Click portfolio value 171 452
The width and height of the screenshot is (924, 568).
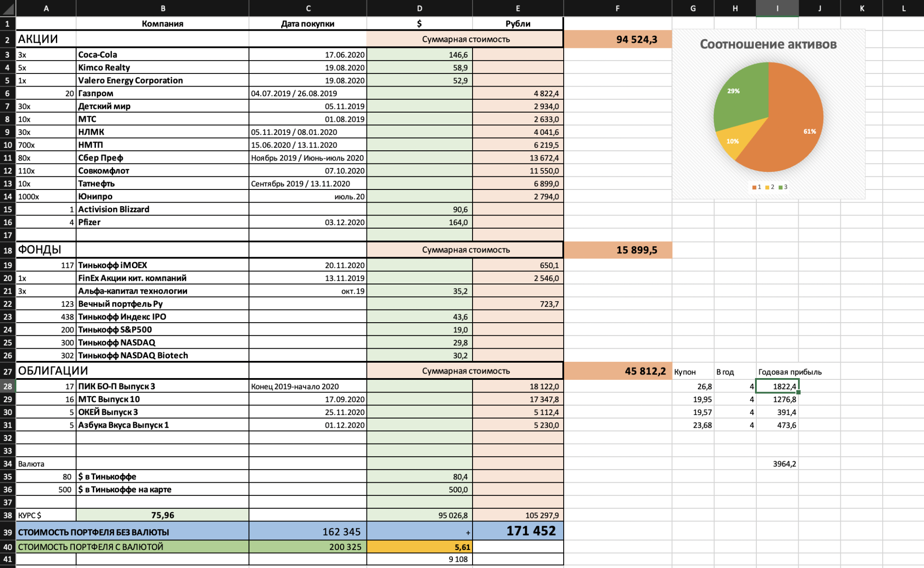[x=518, y=531]
